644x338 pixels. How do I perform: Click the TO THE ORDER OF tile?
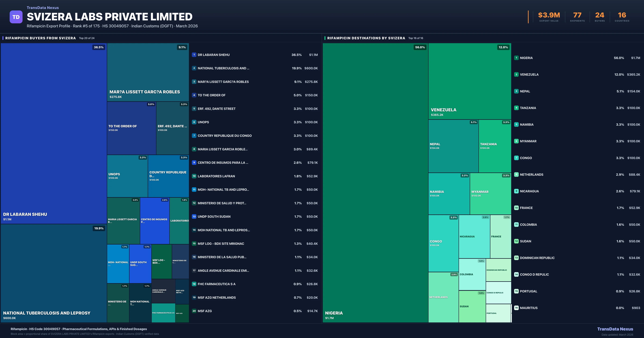[x=131, y=128]
